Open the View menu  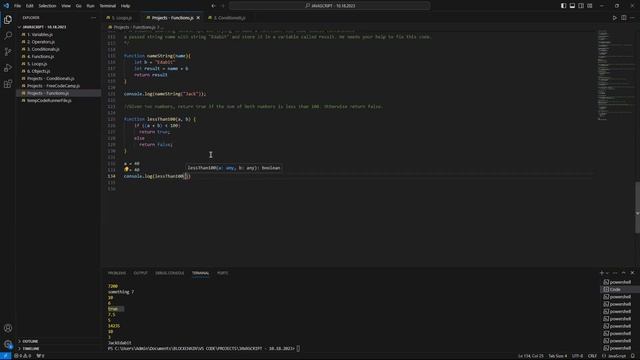[x=66, y=6]
